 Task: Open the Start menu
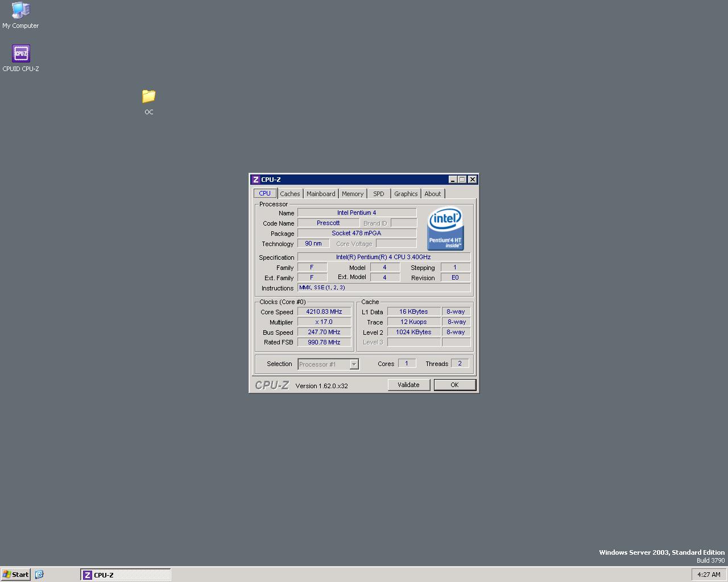coord(15,575)
